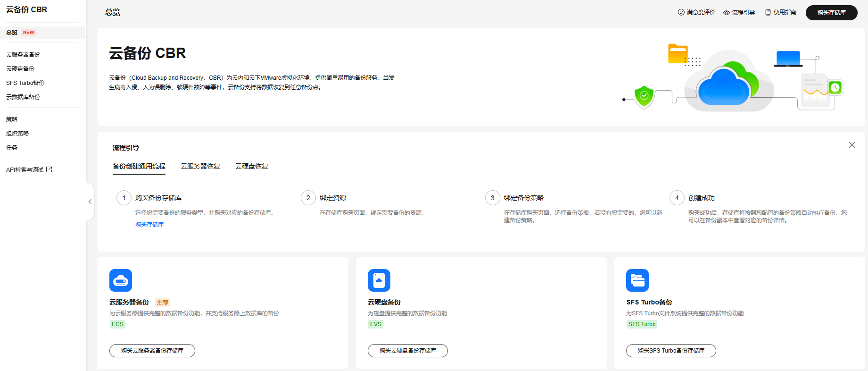Click the ECS tag
The width and height of the screenshot is (868, 371).
117,324
